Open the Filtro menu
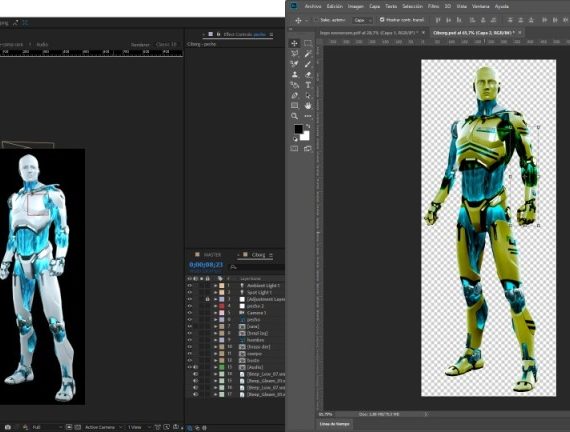 [x=433, y=6]
